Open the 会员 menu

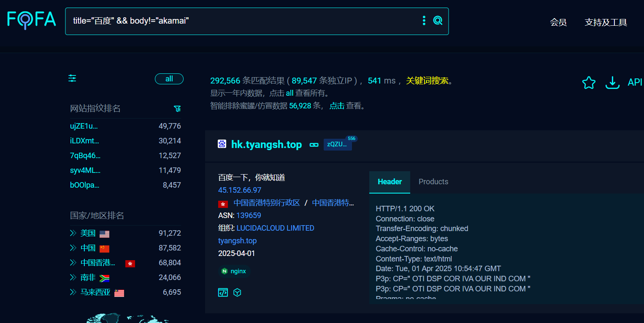558,22
